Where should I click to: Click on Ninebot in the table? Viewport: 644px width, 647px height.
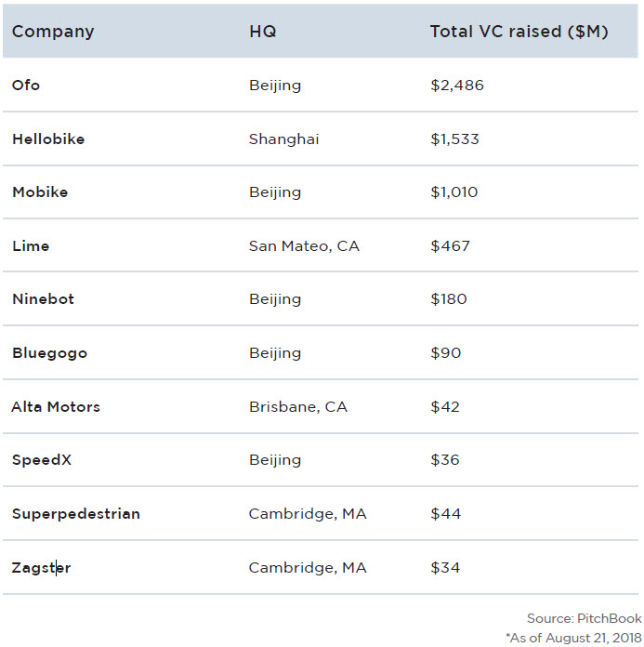coord(43,299)
